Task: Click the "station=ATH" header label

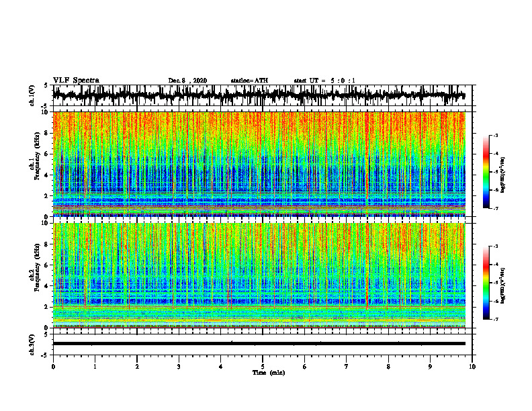Action: pos(249,81)
